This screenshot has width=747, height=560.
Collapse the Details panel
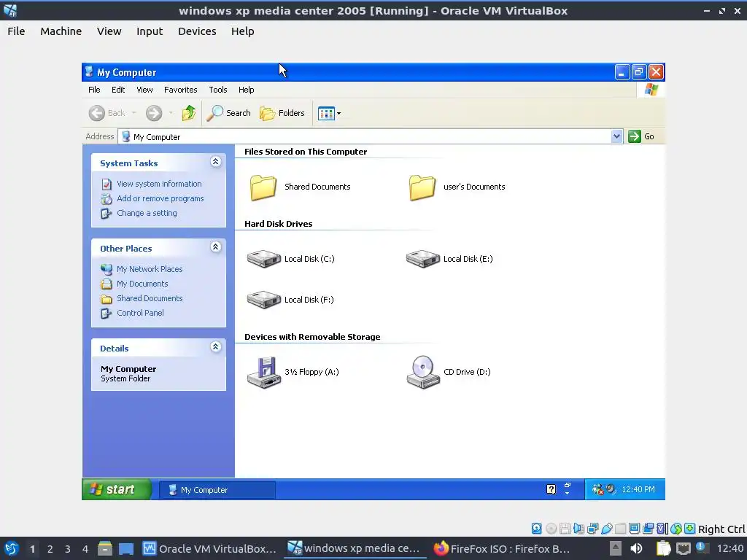(215, 347)
